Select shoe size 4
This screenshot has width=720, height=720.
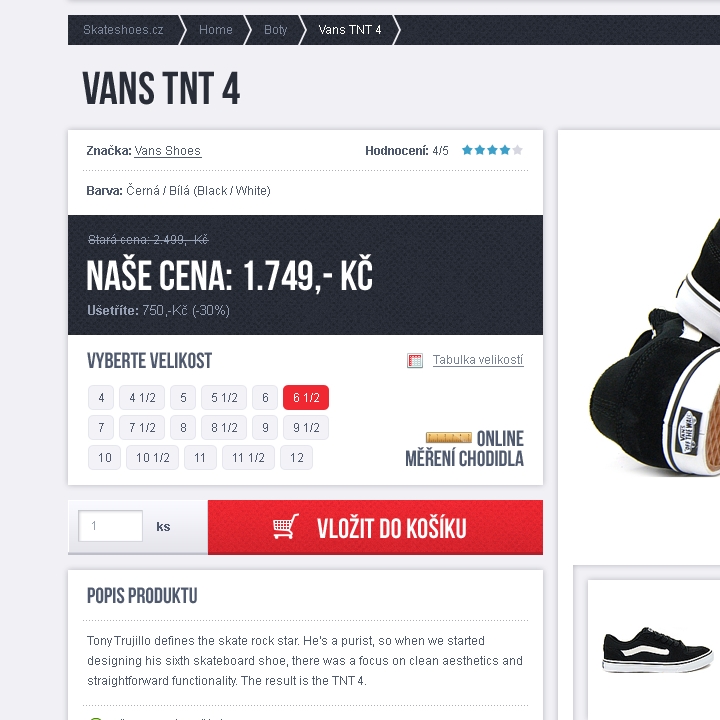point(101,398)
